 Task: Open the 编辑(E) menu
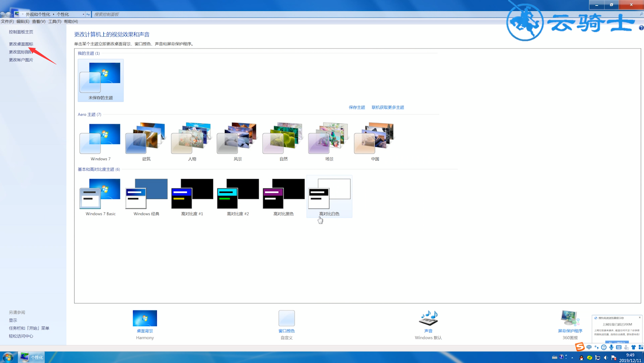[x=22, y=22]
